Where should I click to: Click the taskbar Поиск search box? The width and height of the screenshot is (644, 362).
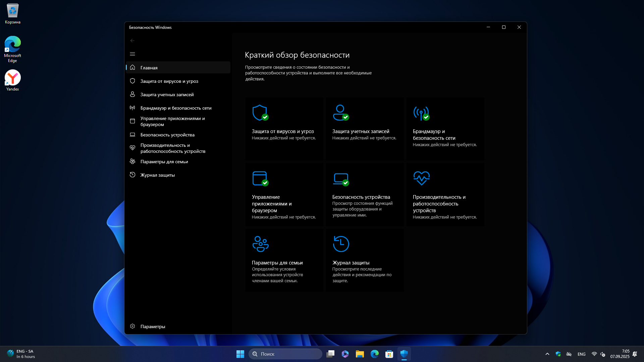pos(285,354)
